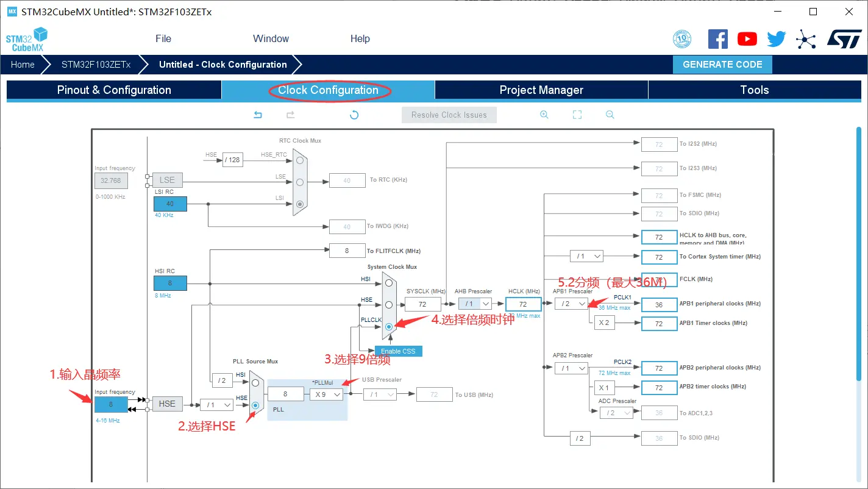The image size is (868, 489).
Task: Select HSI radio in PLL Source Mux
Action: [x=255, y=383]
